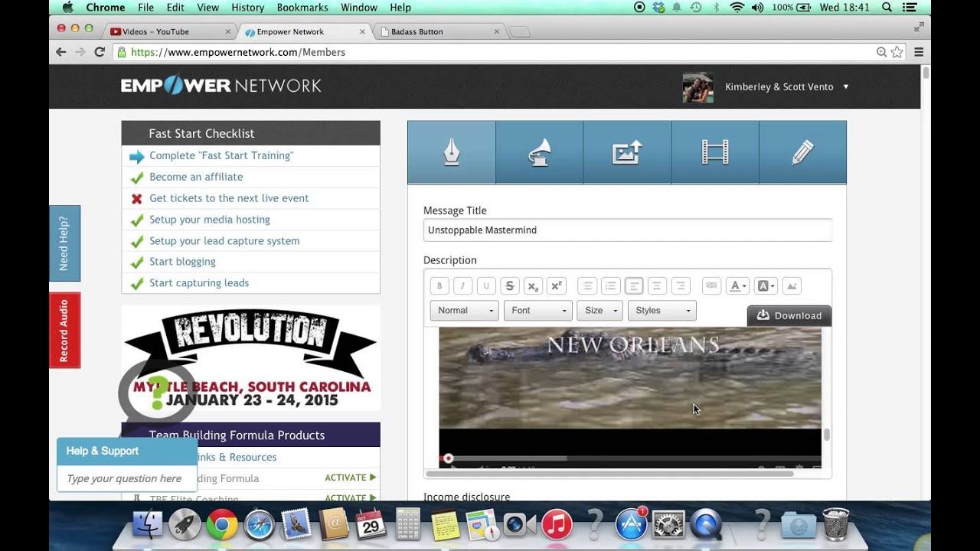The image size is (980, 551).
Task: Open the Size dropdown
Action: pyautogui.click(x=599, y=311)
